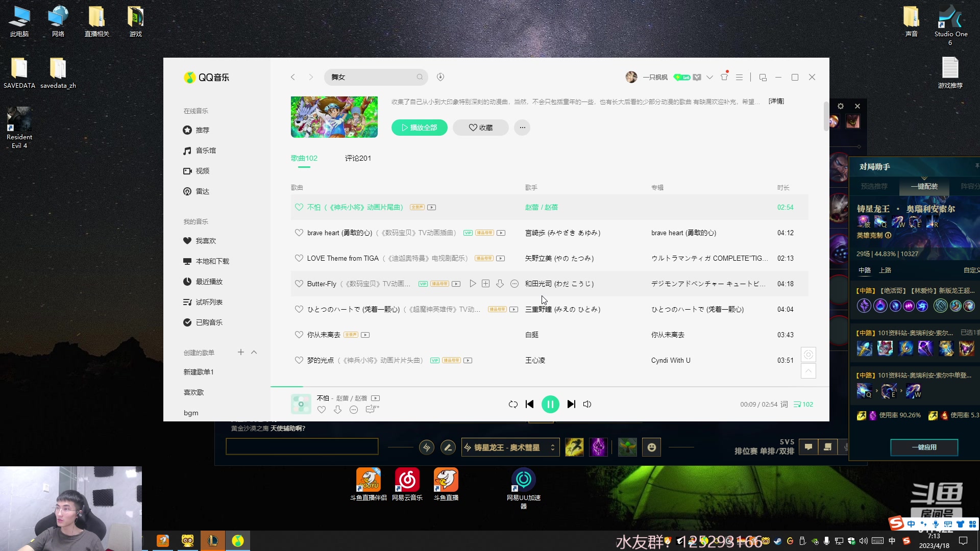
Task: Toggle the favorite heart on Butter-Fly
Action: (299, 284)
